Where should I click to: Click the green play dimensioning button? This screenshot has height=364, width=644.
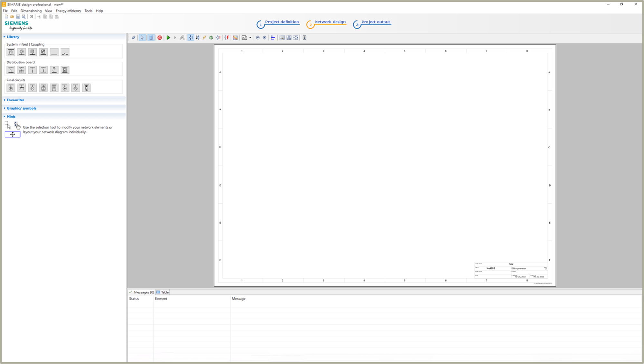pyautogui.click(x=168, y=38)
